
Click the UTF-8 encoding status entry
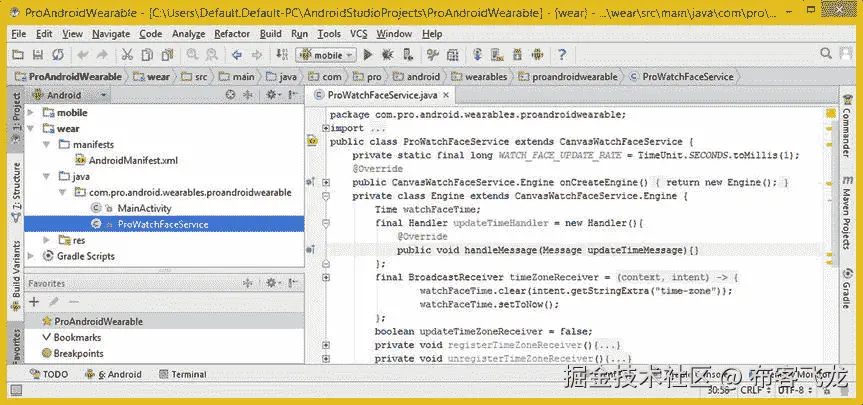click(794, 390)
